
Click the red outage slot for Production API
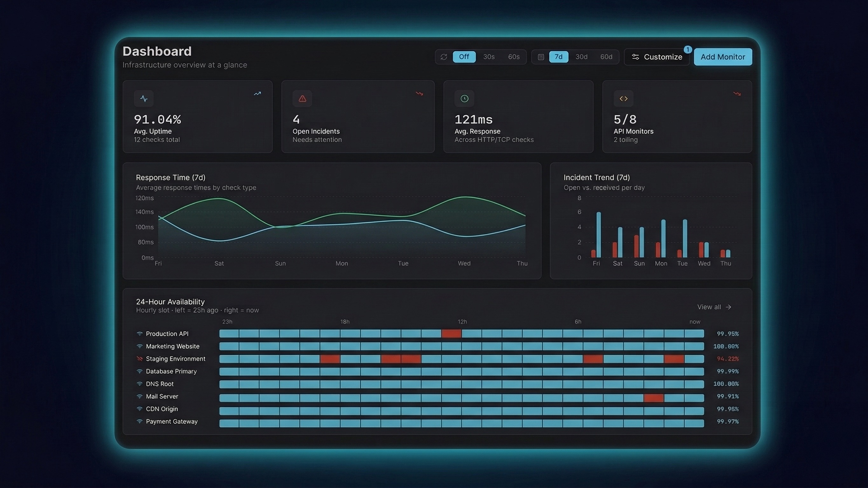[451, 334]
